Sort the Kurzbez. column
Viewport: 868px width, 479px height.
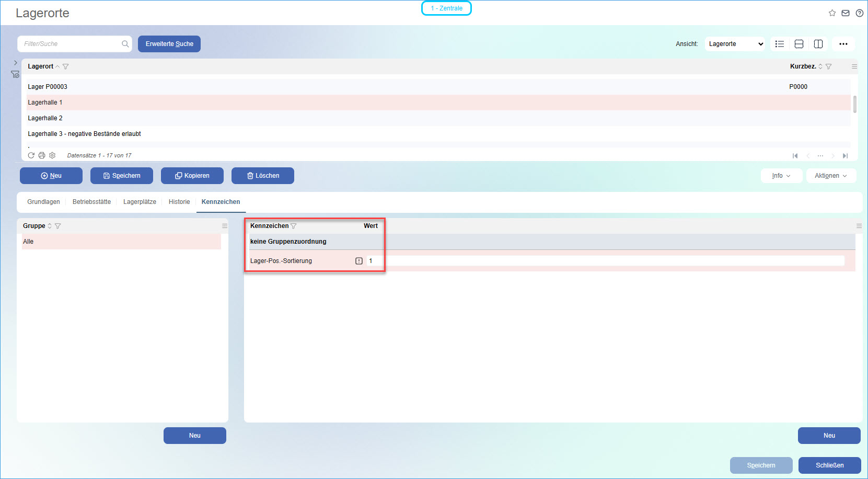point(820,66)
